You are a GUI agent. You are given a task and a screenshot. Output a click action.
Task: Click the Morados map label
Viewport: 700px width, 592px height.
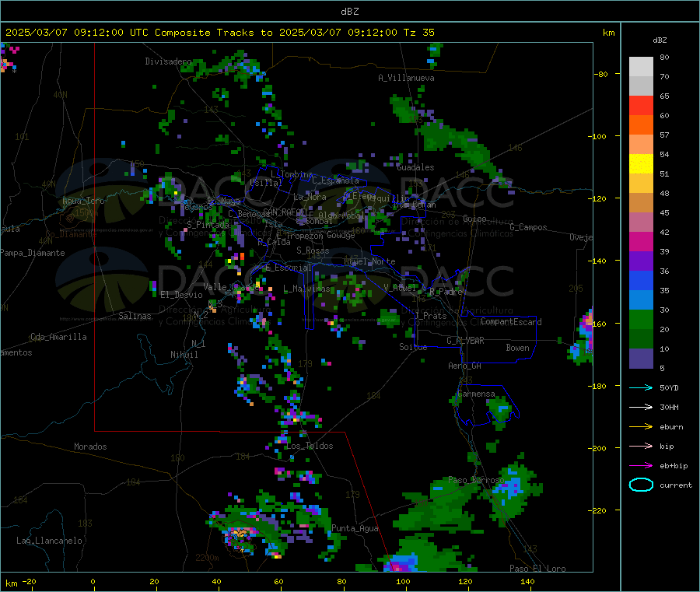click(90, 447)
